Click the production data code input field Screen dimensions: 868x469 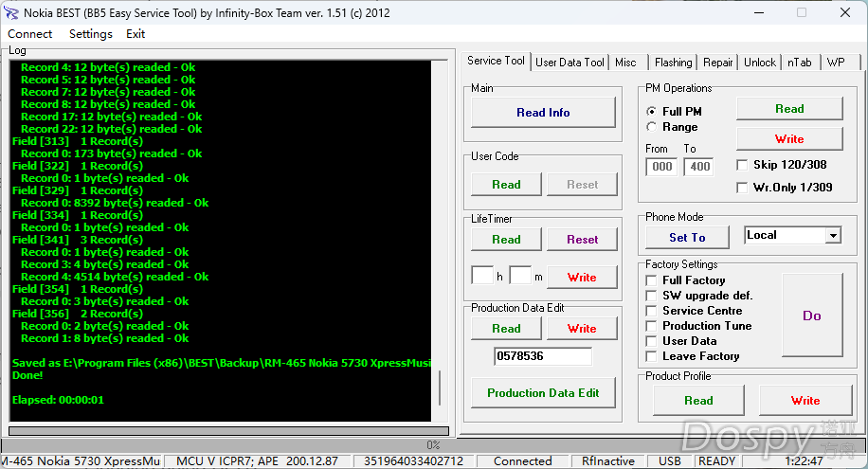[x=543, y=357]
